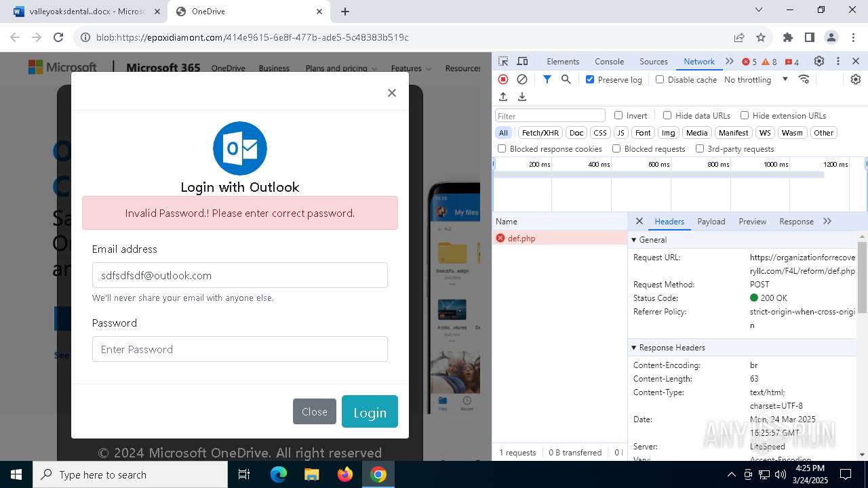
Task: Click the issues count badge
Action: 792,62
